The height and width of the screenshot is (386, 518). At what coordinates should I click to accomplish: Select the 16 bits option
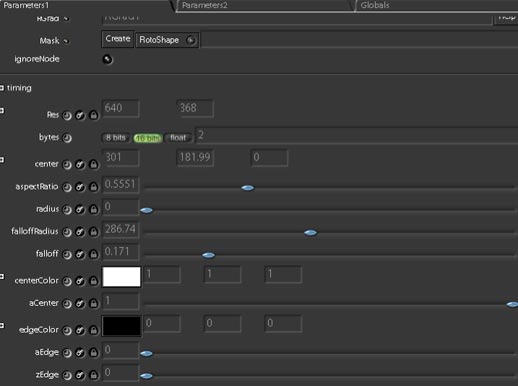147,138
